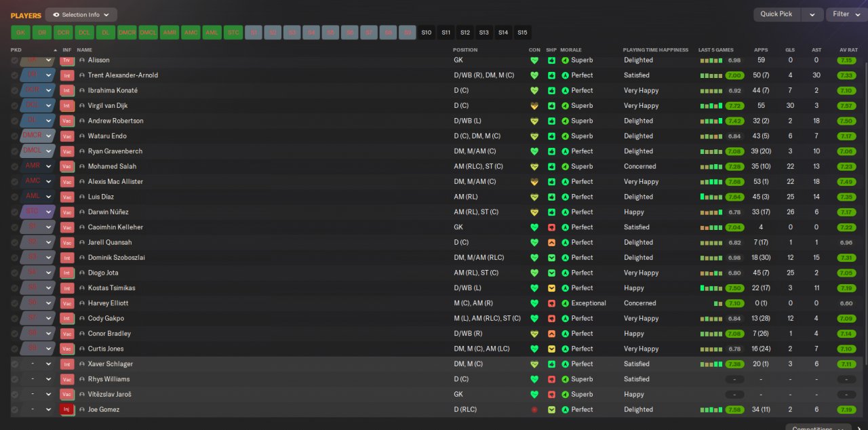Tick the selection circle for Darwin Núñez
The image size is (868, 430).
(x=14, y=212)
